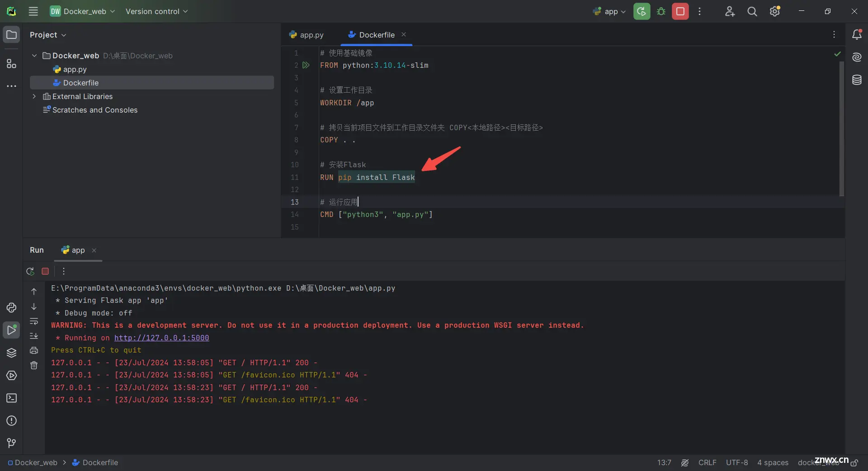
Task: Show more tool windows ellipsis
Action: 11,86
